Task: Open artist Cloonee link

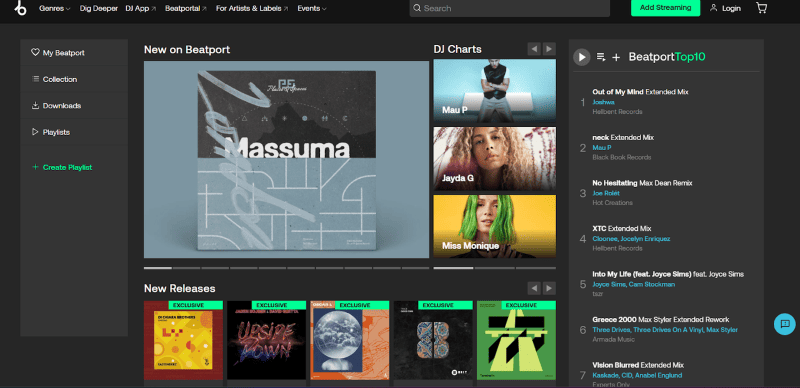Action: point(605,238)
